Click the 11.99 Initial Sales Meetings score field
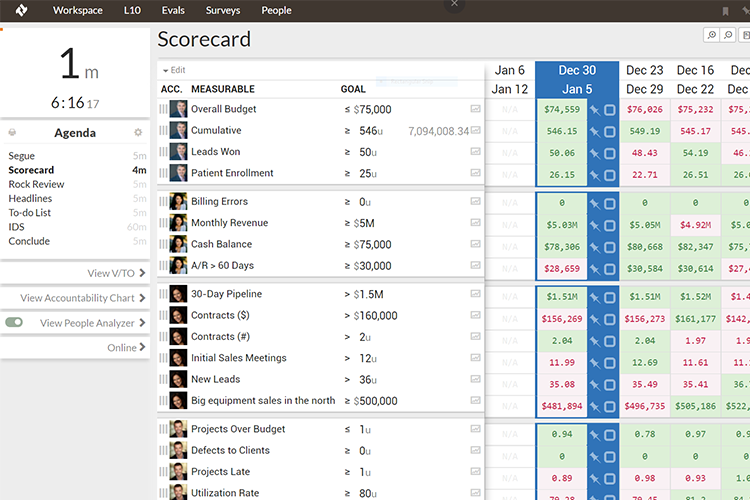The width and height of the screenshot is (750, 500). (x=562, y=363)
